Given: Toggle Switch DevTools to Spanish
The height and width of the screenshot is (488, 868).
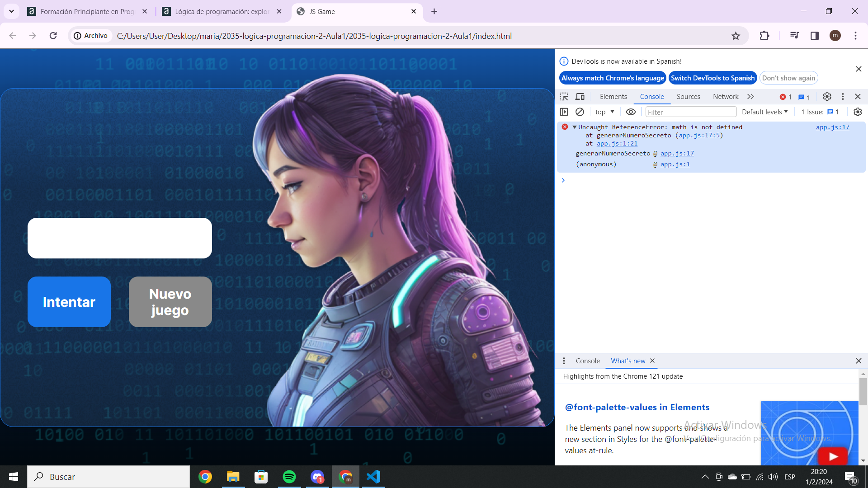Looking at the screenshot, I should point(713,78).
